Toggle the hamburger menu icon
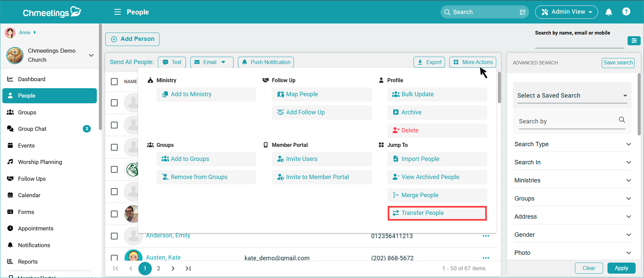 (117, 12)
